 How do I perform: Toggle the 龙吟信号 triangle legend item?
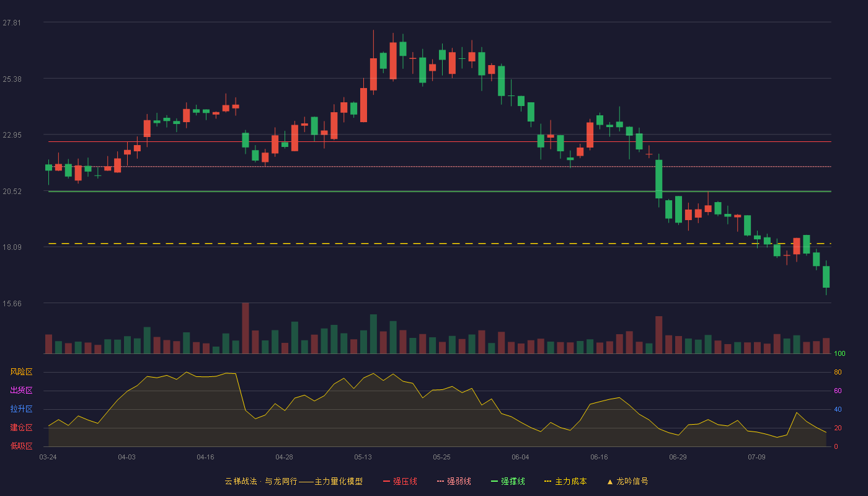click(x=627, y=481)
